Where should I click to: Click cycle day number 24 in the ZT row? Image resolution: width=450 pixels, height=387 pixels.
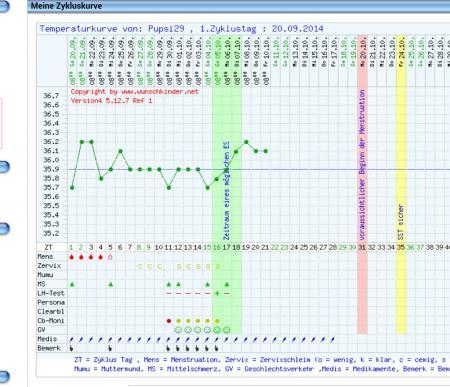point(294,247)
